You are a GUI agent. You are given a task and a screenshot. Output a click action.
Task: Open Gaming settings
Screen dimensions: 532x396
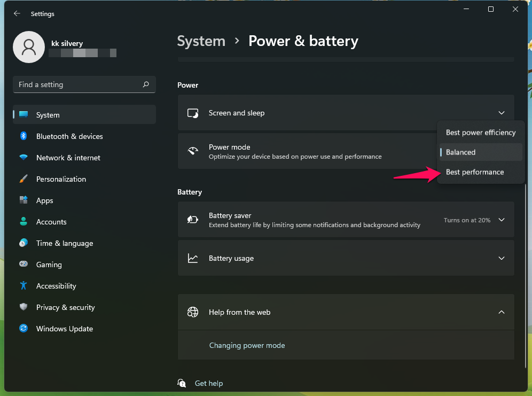(x=49, y=265)
